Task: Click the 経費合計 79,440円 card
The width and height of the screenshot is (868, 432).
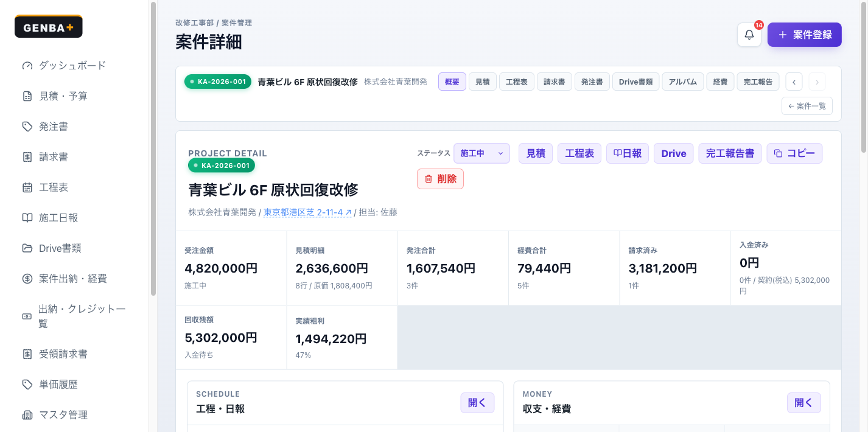Action: (x=564, y=268)
